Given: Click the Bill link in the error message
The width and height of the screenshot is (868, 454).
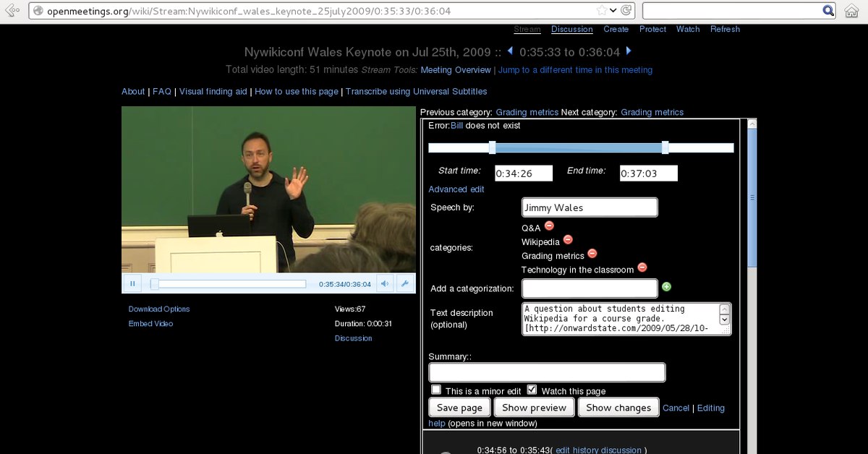Looking at the screenshot, I should click(x=456, y=126).
